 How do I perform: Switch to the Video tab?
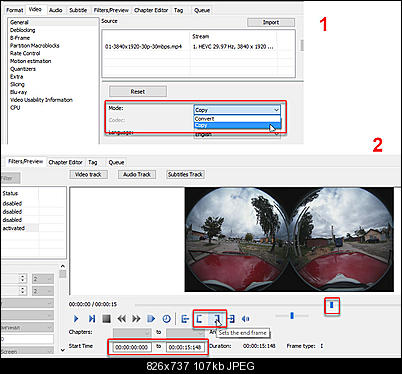[x=35, y=9]
